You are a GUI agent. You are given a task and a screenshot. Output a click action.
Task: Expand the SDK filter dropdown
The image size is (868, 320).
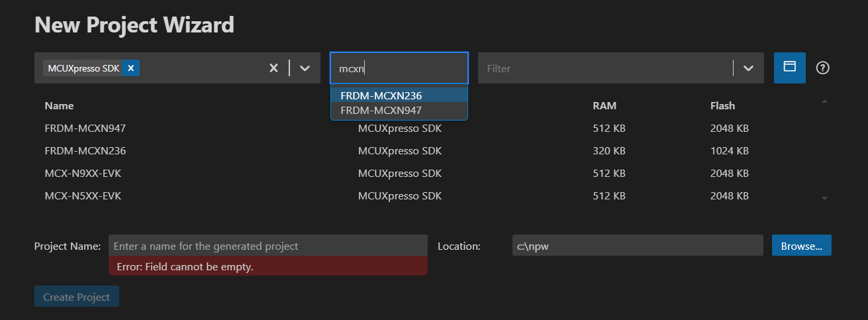pos(305,68)
